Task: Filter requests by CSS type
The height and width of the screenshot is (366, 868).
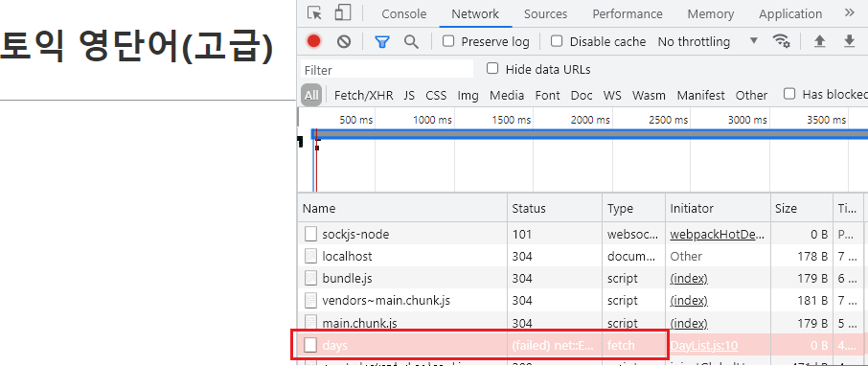Action: [436, 95]
